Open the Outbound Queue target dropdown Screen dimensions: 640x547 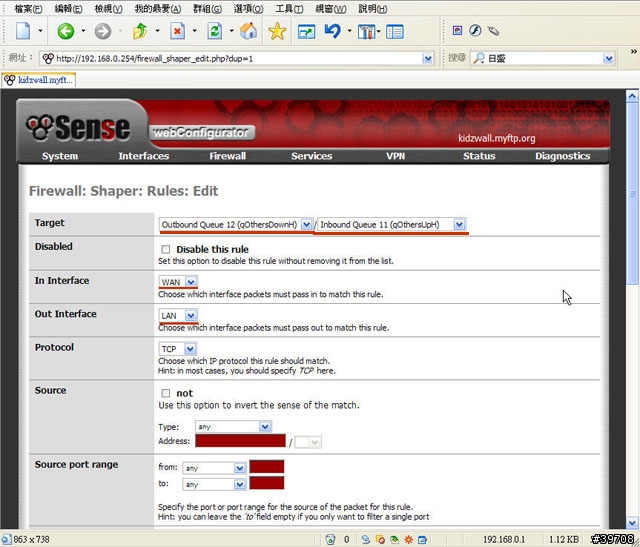coord(236,225)
